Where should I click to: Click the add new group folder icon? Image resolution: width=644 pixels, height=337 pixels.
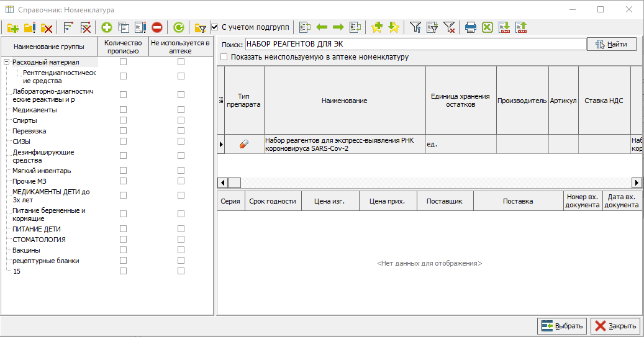click(x=12, y=27)
